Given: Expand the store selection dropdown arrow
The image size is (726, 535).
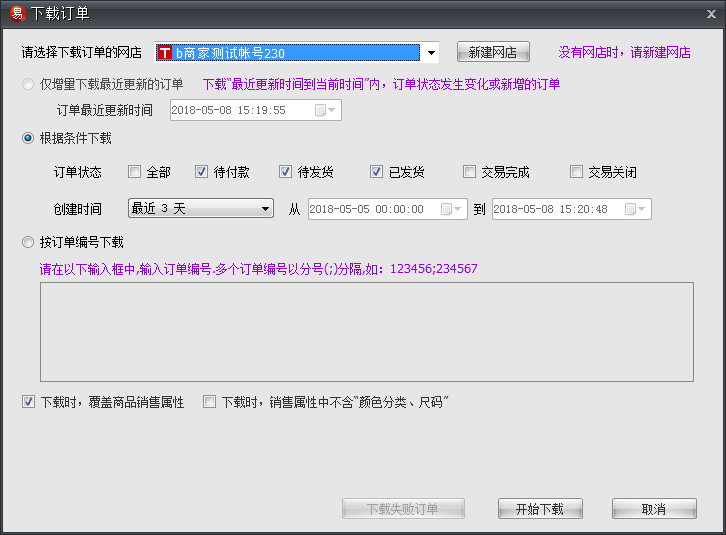Looking at the screenshot, I should (431, 52).
